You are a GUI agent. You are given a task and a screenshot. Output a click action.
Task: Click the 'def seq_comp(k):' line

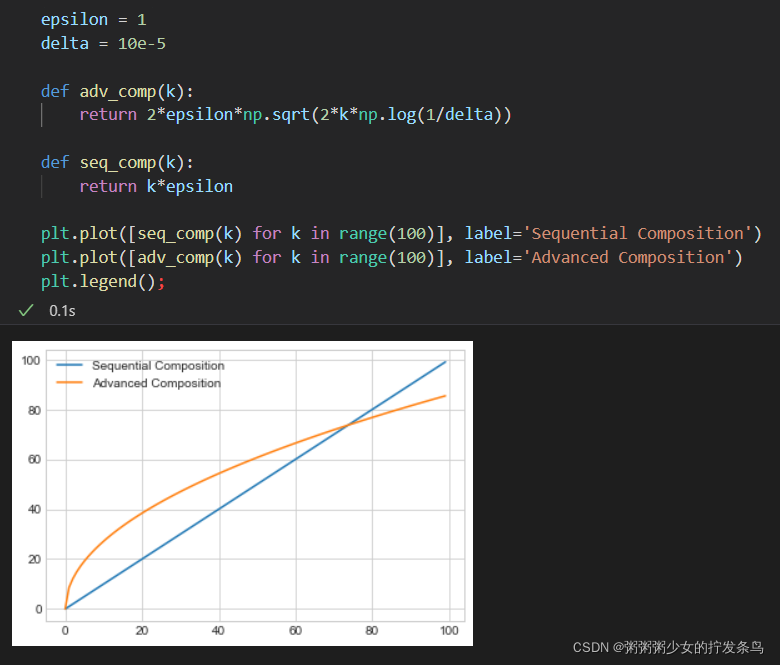pos(117,163)
